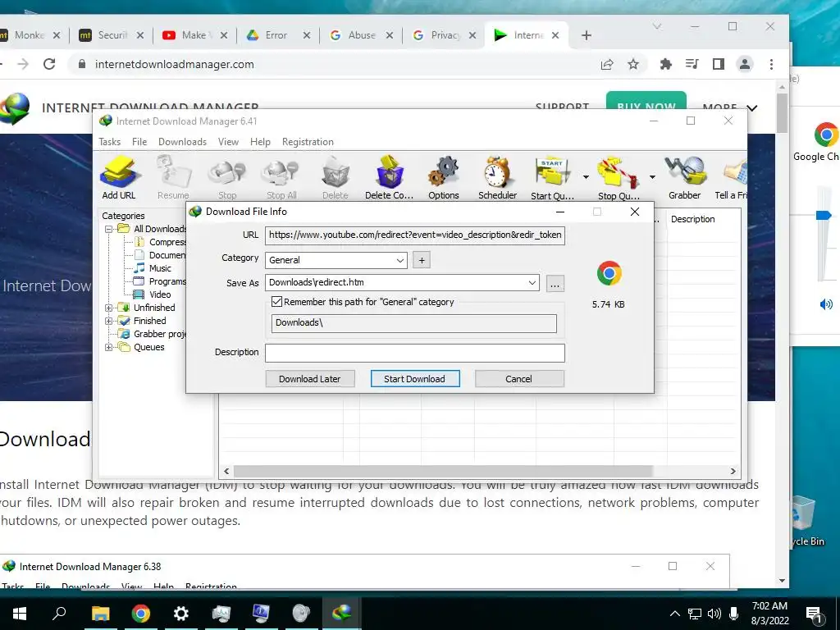Open File Explorer from taskbar
Viewport: 840px width, 630px height.
[x=100, y=613]
